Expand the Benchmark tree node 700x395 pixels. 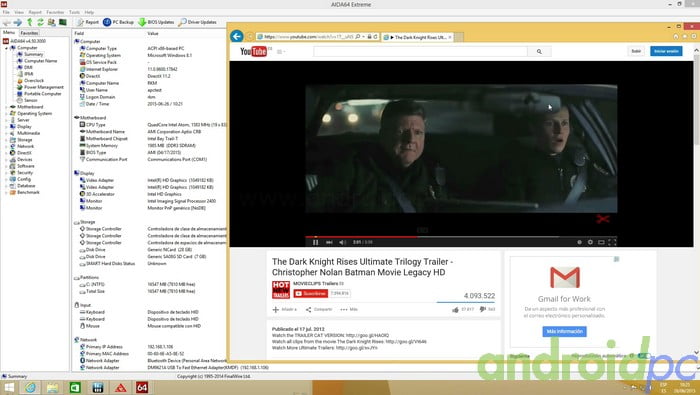point(6,192)
